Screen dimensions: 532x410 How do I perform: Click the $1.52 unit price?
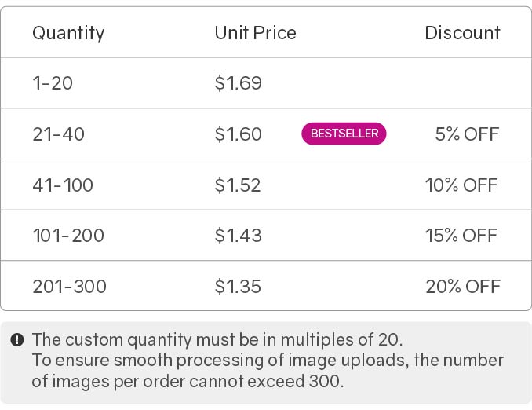238,185
